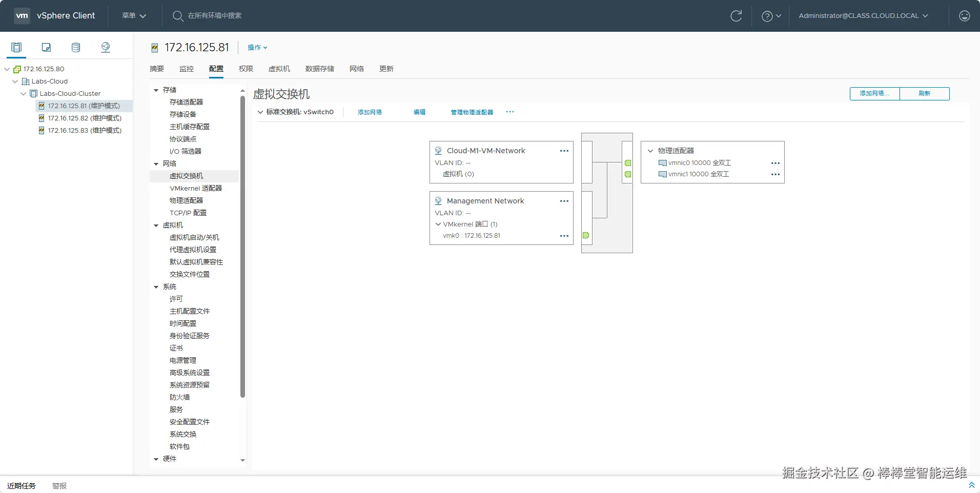
Task: Collapse the 172.16.125.80 vCenter tree node
Action: click(x=7, y=69)
